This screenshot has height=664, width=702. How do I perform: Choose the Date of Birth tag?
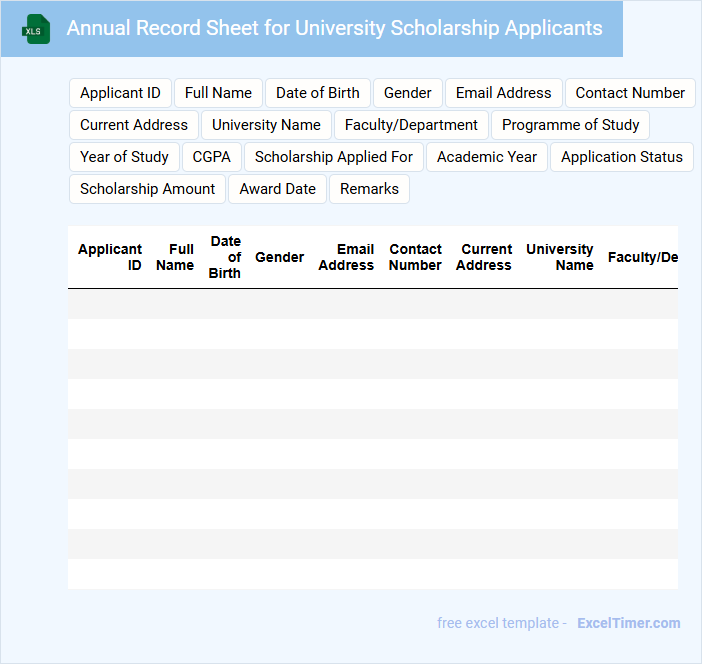point(318,93)
